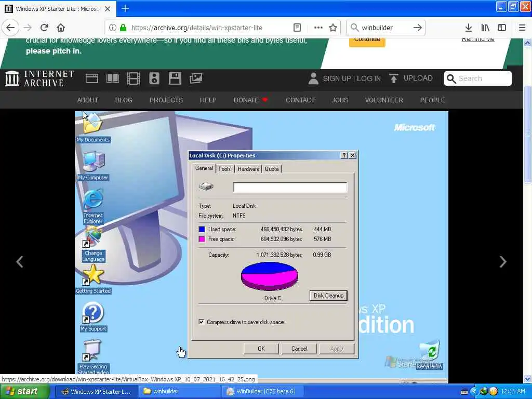Screen dimensions: 532x399
Task: Open the Software floppy disk icon
Action: pyautogui.click(x=175, y=78)
